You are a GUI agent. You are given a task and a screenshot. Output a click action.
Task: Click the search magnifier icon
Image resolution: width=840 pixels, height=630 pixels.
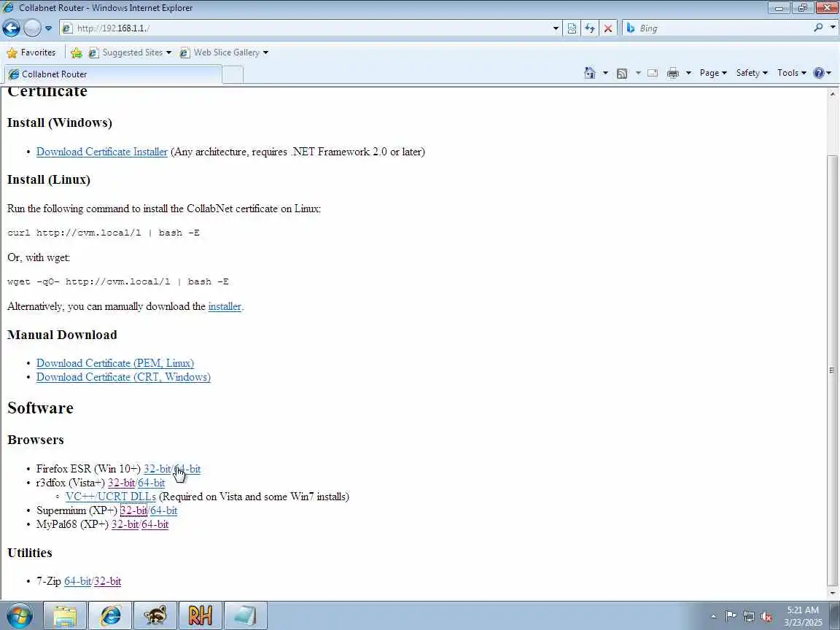818,28
